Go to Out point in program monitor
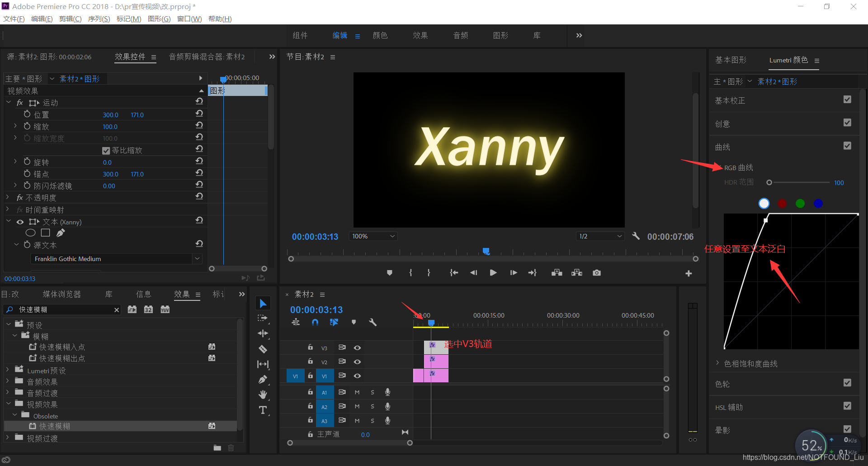 pos(533,273)
